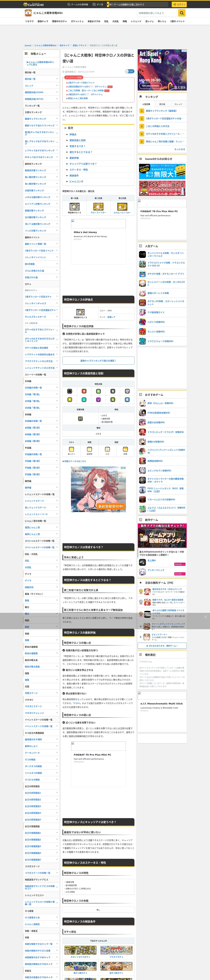Click the Game8 logo in the header
Viewport: 210px width, 980px height.
click(x=34, y=4)
